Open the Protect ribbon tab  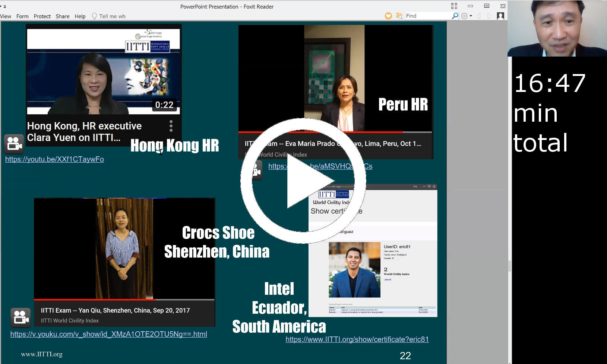[42, 16]
